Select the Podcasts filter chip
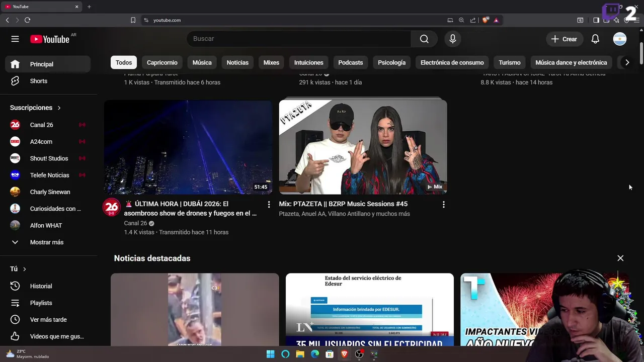Image resolution: width=644 pixels, height=362 pixels. tap(350, 62)
